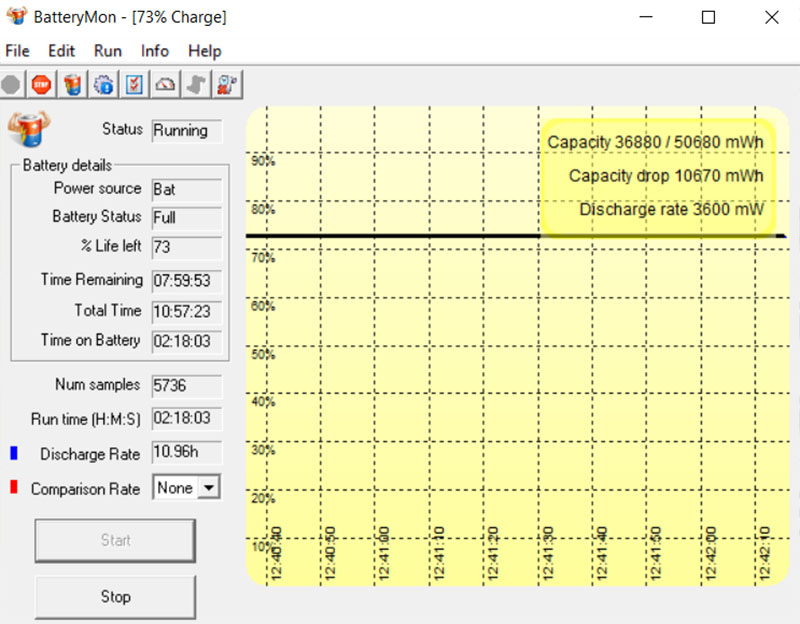The image size is (800, 624).
Task: Click the Num samples label
Action: click(x=97, y=385)
